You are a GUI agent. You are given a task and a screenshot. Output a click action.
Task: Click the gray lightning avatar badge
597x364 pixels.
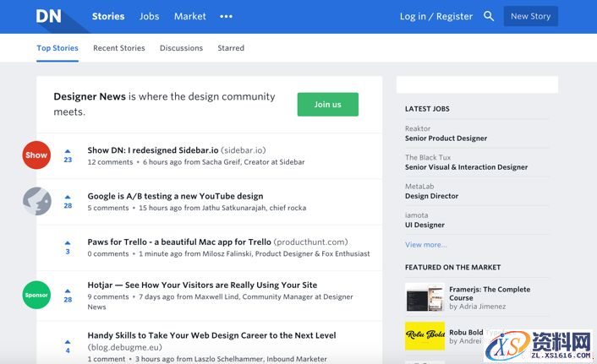click(x=36, y=201)
